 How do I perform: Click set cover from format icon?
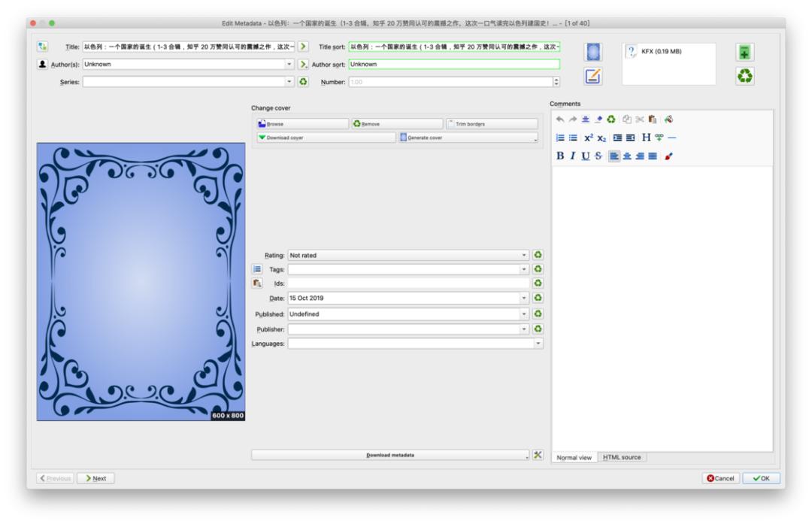[x=594, y=53]
